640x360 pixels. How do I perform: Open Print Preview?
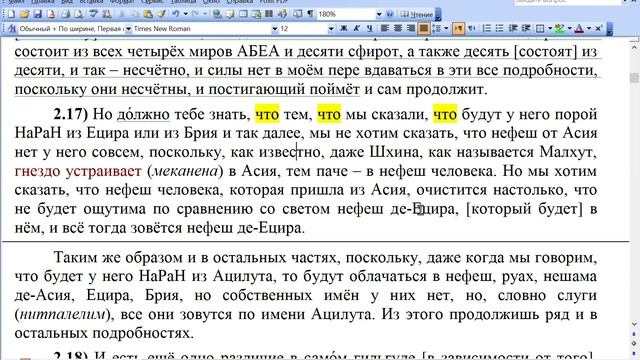coord(78,14)
